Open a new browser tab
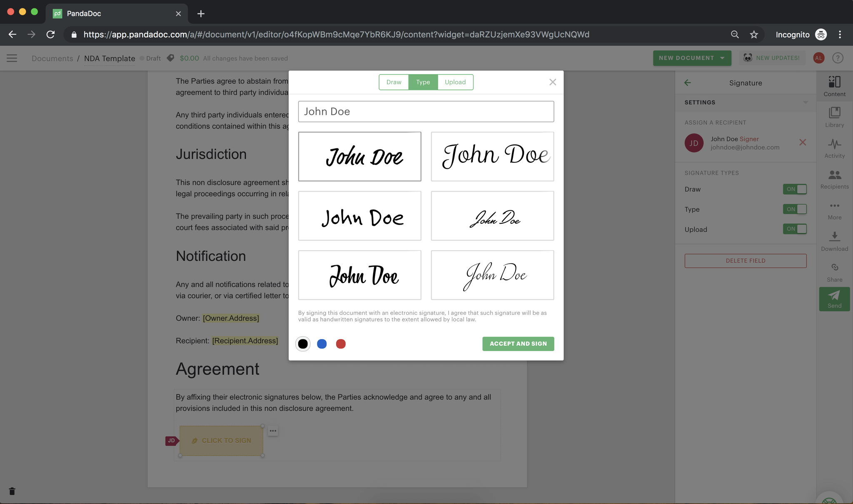This screenshot has height=504, width=853. pos(201,14)
